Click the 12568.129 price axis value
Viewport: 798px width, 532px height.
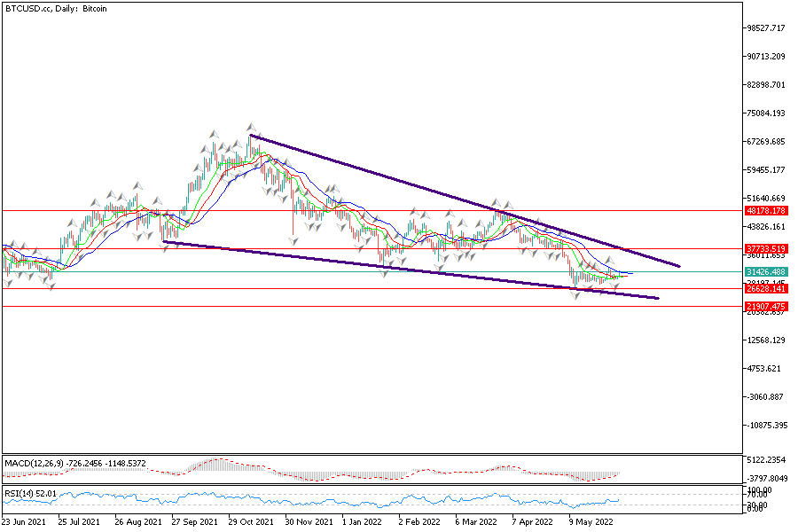coord(767,340)
